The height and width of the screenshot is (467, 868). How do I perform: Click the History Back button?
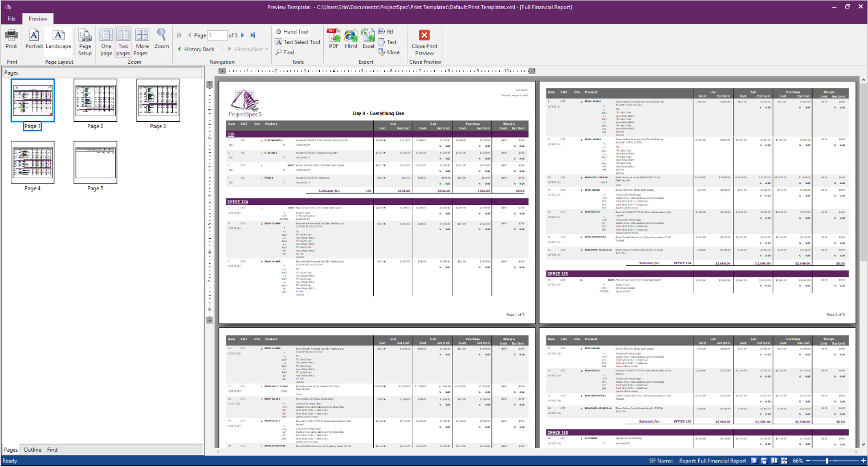point(197,49)
